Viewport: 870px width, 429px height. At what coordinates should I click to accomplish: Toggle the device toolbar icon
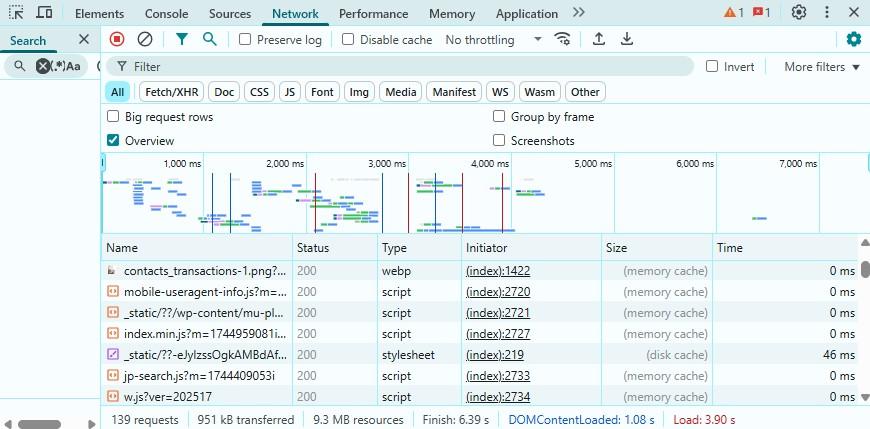(44, 12)
